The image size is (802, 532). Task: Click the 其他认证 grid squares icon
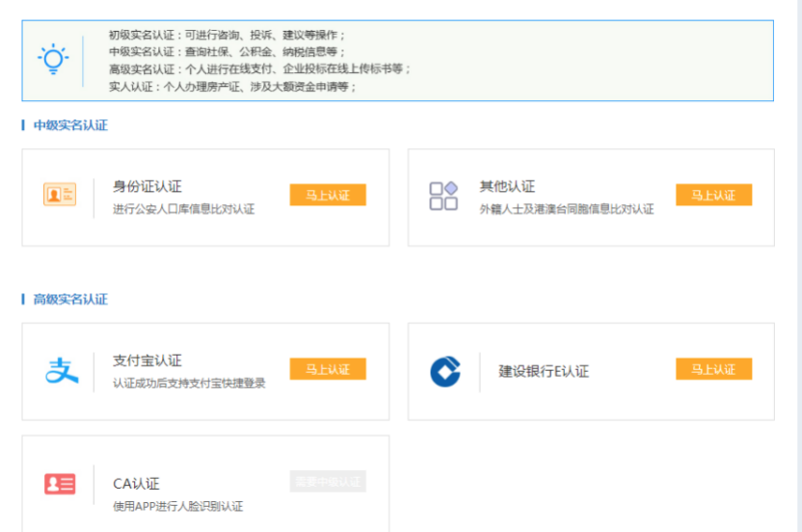tap(443, 196)
